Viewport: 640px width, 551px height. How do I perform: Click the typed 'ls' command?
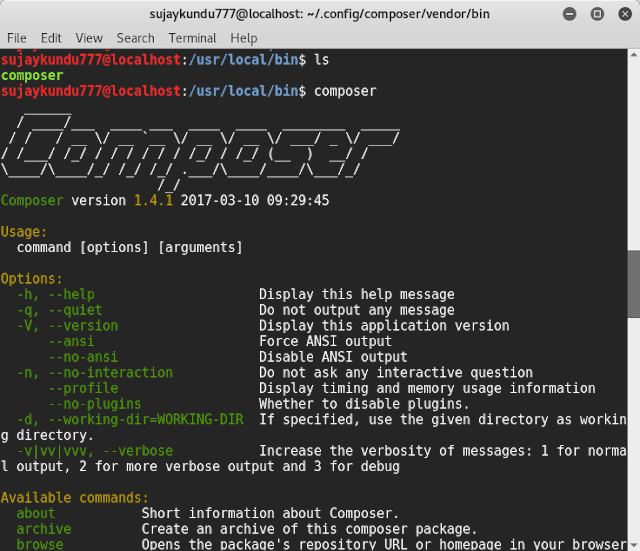coord(322,60)
